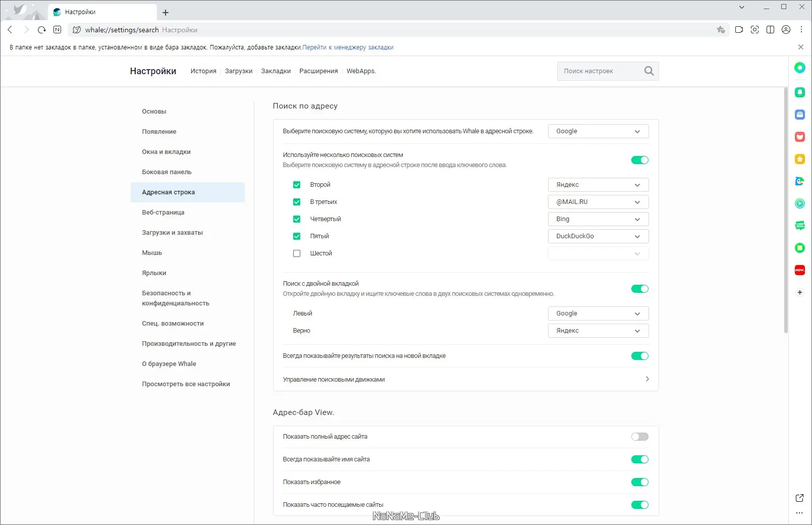Open the Расширения tab in header

point(318,71)
